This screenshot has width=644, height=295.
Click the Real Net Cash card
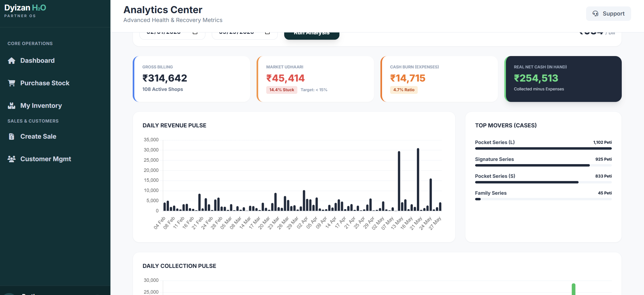click(x=563, y=79)
